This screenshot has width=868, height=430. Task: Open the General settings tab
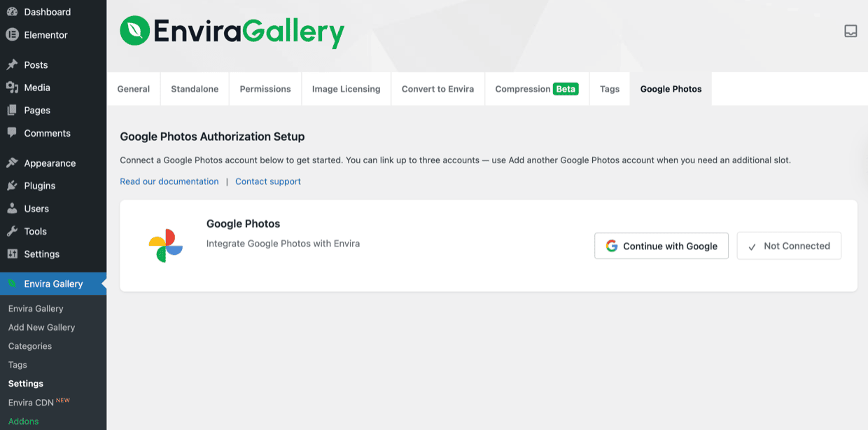point(133,89)
